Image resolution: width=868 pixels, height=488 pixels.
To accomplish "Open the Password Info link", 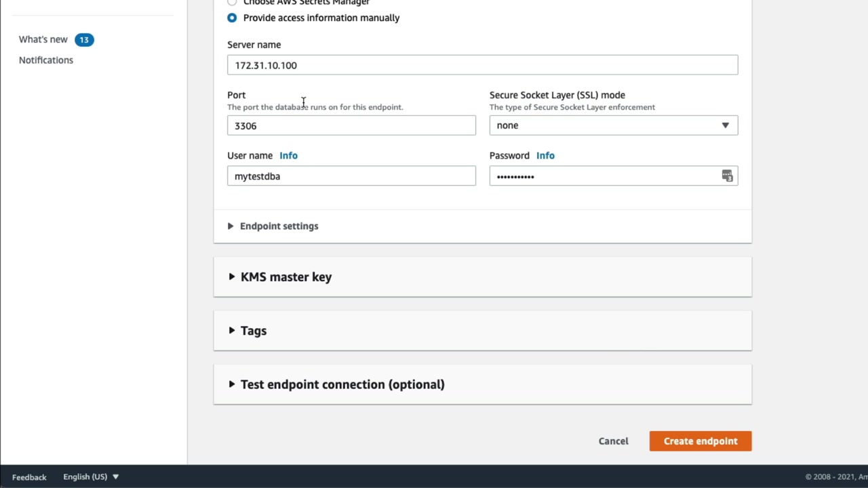I will [545, 156].
